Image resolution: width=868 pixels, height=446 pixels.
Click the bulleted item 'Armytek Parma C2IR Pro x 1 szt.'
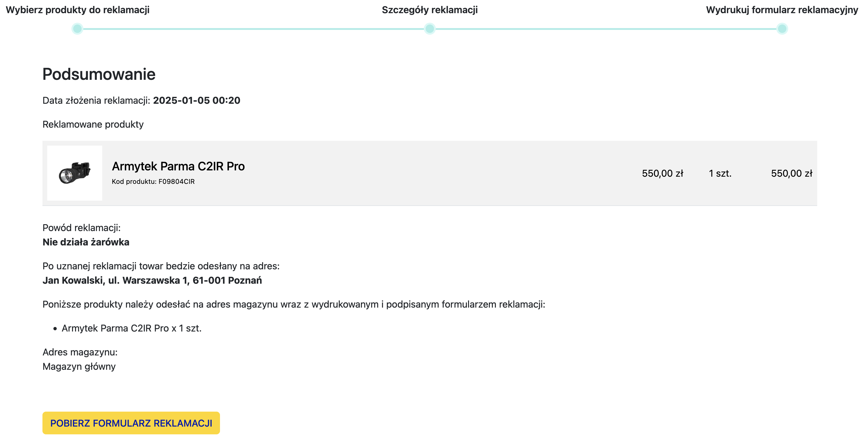pyautogui.click(x=132, y=328)
